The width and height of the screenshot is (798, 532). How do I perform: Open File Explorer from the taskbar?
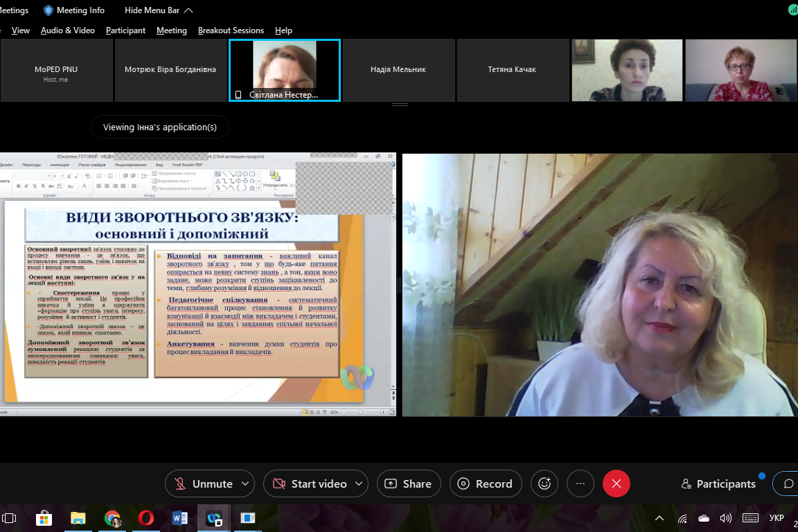[x=78, y=517]
